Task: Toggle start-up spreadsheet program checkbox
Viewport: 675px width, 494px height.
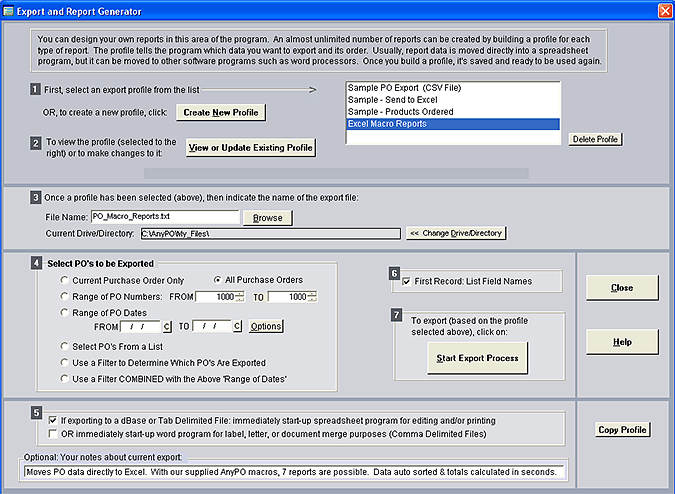Action: (53, 420)
